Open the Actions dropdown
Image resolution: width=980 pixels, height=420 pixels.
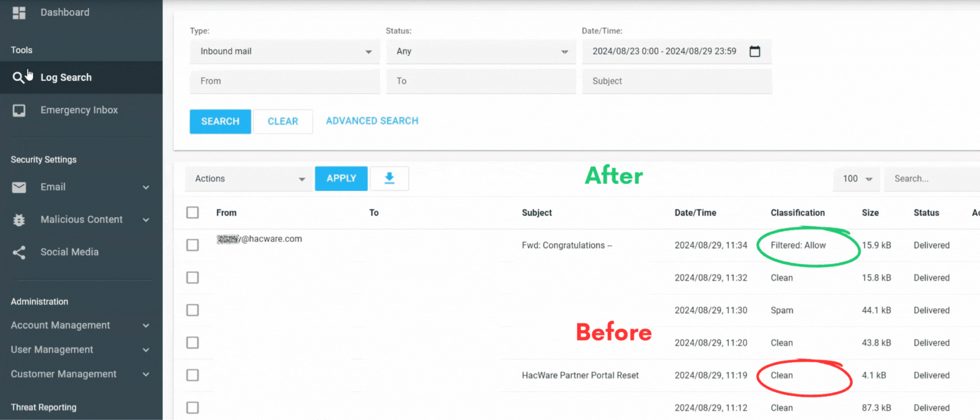[248, 179]
